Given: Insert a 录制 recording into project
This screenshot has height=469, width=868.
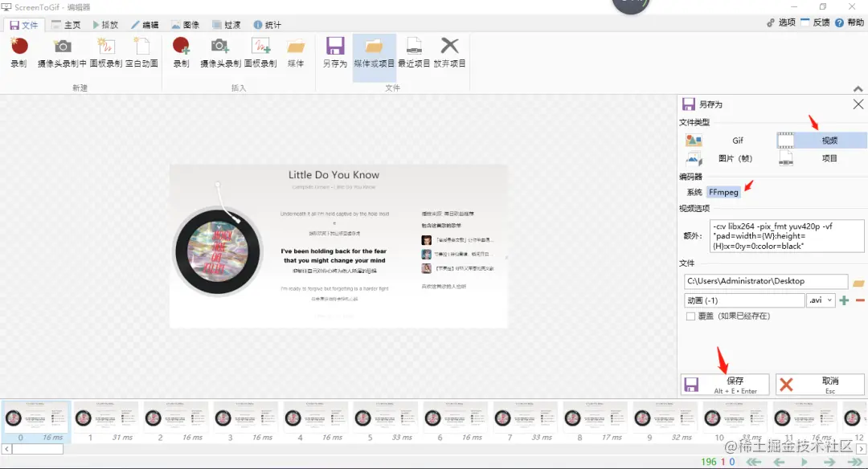Looking at the screenshot, I should click(x=181, y=52).
